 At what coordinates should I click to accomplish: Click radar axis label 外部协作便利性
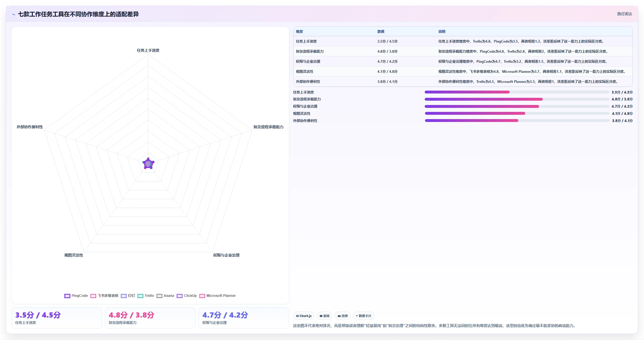tap(30, 127)
